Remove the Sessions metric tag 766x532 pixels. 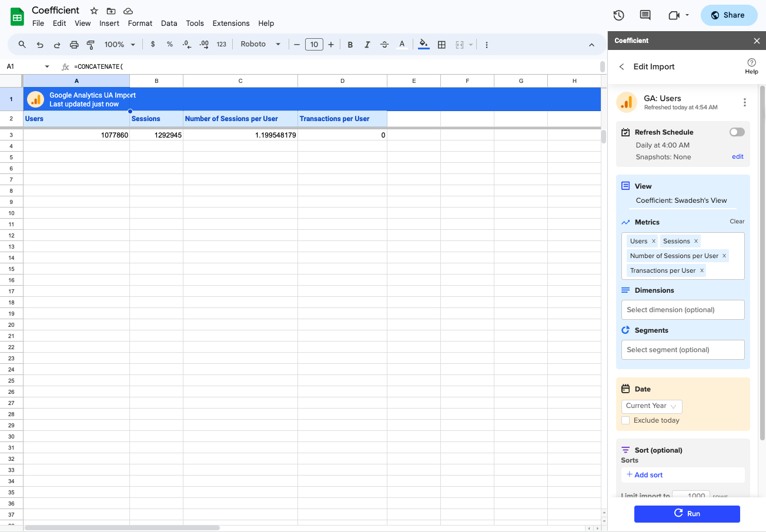click(696, 241)
